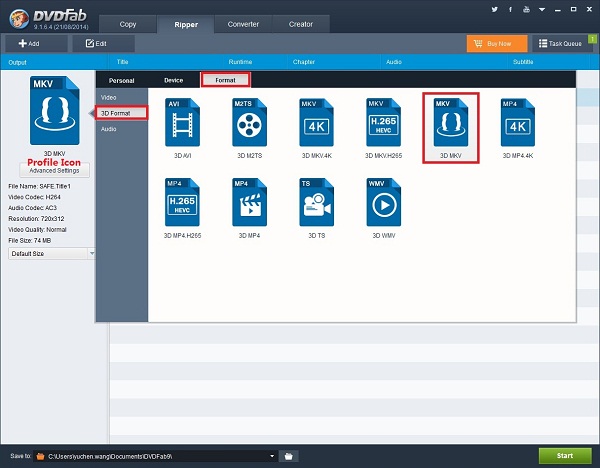Start the ripping process
The height and width of the screenshot is (468, 600).
565,456
